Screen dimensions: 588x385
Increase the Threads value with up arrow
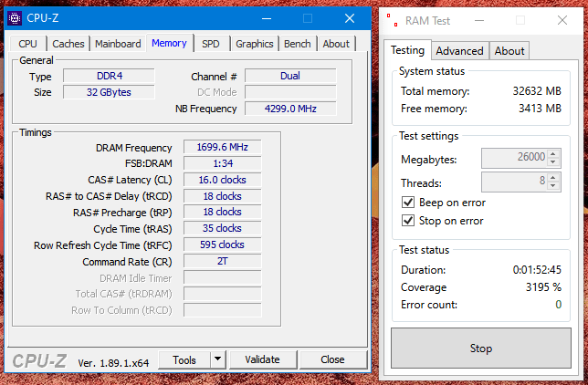point(553,177)
